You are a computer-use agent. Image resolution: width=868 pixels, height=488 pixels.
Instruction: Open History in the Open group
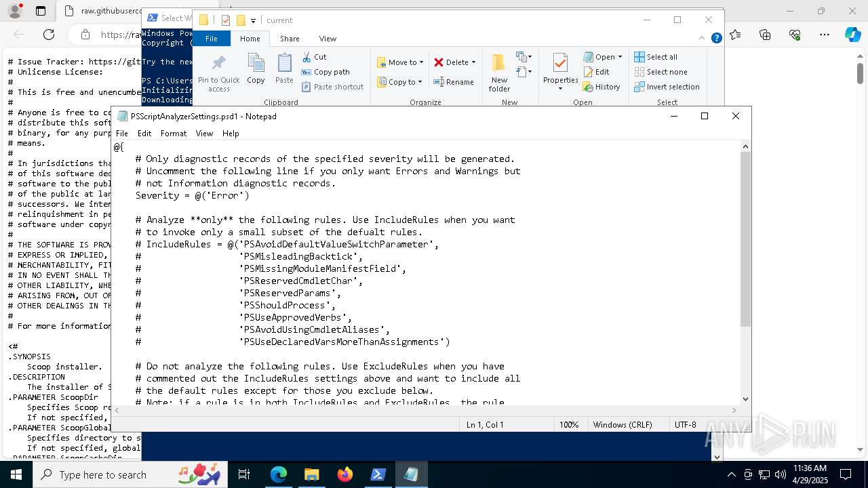(x=601, y=87)
